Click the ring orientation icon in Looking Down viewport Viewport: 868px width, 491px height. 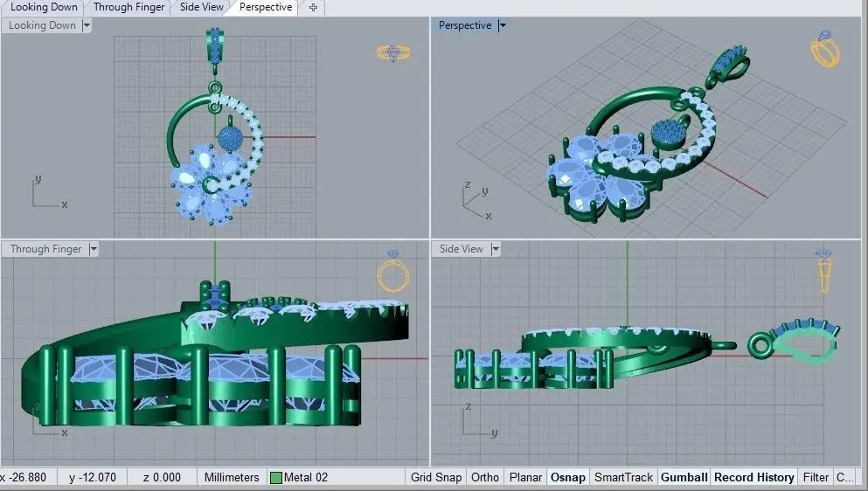pos(393,53)
